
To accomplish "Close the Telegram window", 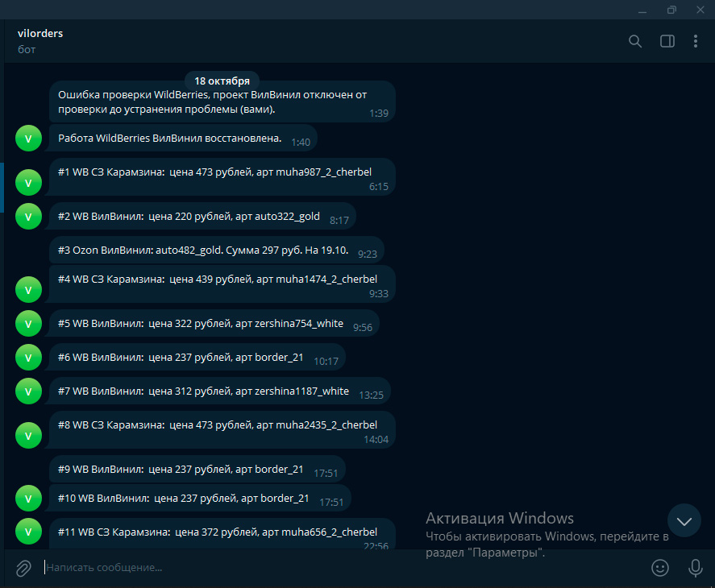I will pyautogui.click(x=700, y=10).
